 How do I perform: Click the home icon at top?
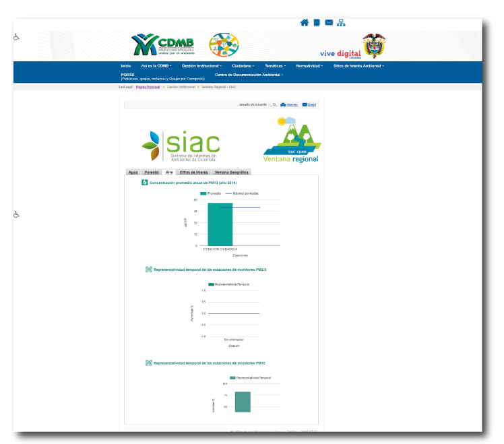click(x=305, y=22)
